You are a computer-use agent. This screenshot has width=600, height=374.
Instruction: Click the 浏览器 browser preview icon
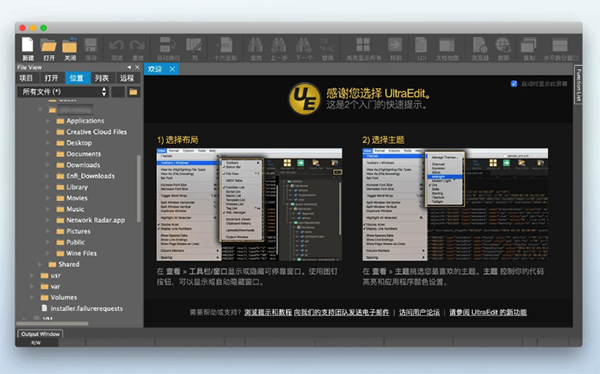pyautogui.click(x=480, y=49)
